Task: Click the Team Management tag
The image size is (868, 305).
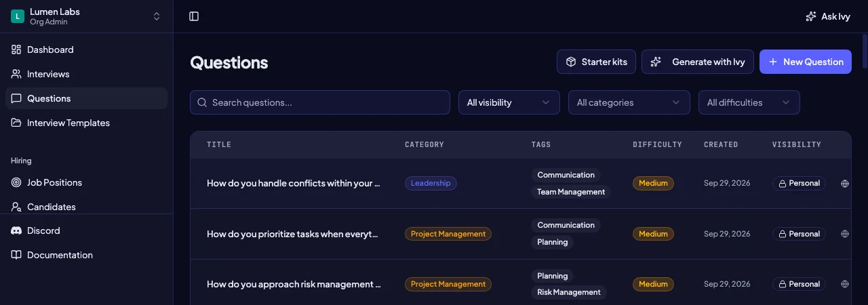Action: tap(571, 192)
